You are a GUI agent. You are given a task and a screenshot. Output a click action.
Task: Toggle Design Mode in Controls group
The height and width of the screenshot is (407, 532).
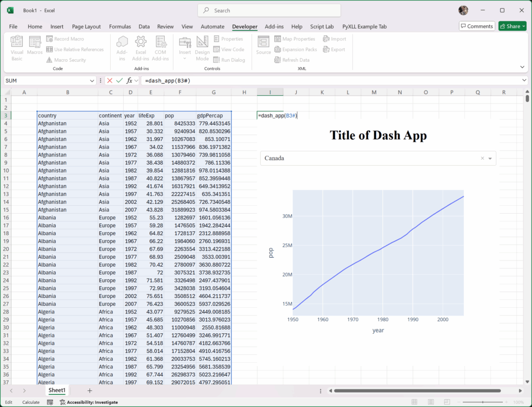(x=202, y=48)
